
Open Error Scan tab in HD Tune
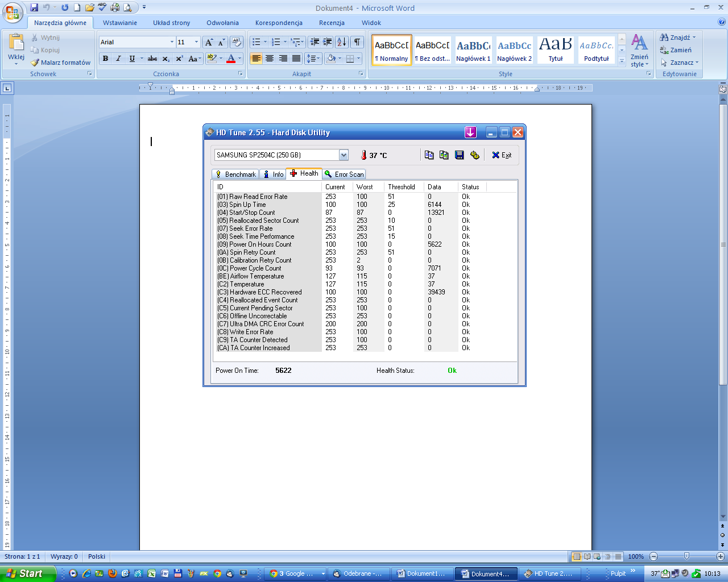[x=344, y=174]
